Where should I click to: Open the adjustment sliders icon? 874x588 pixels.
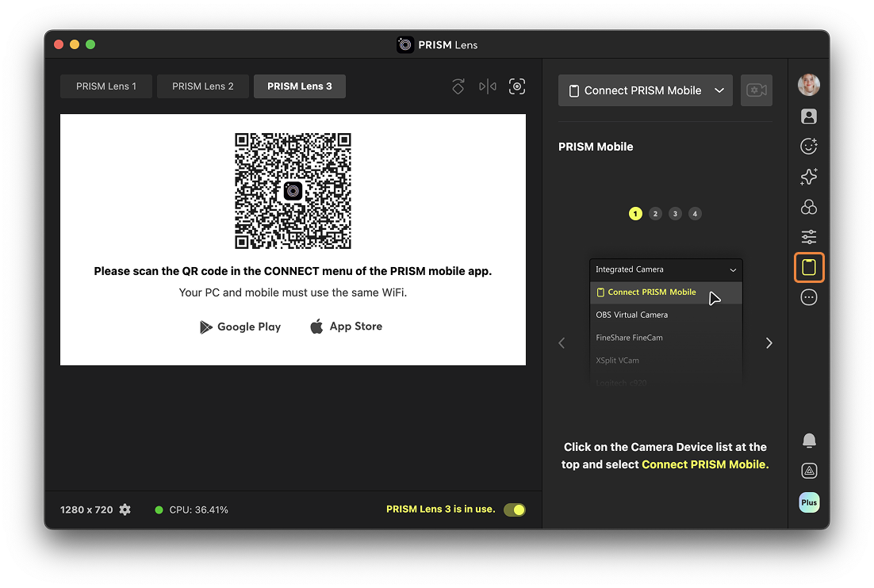coord(809,237)
